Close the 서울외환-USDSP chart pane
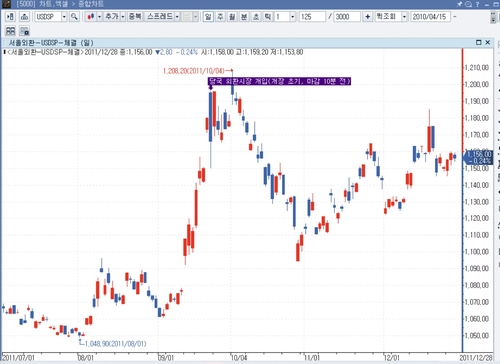 (x=488, y=42)
